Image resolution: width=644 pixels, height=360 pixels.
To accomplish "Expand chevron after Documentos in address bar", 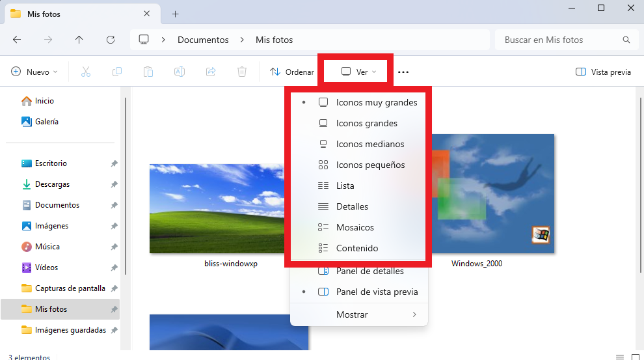I will pos(242,40).
